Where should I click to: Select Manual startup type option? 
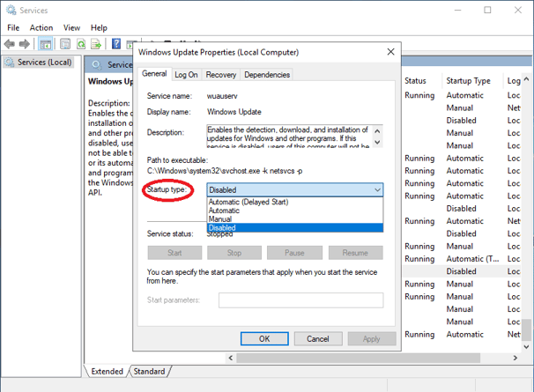point(220,219)
